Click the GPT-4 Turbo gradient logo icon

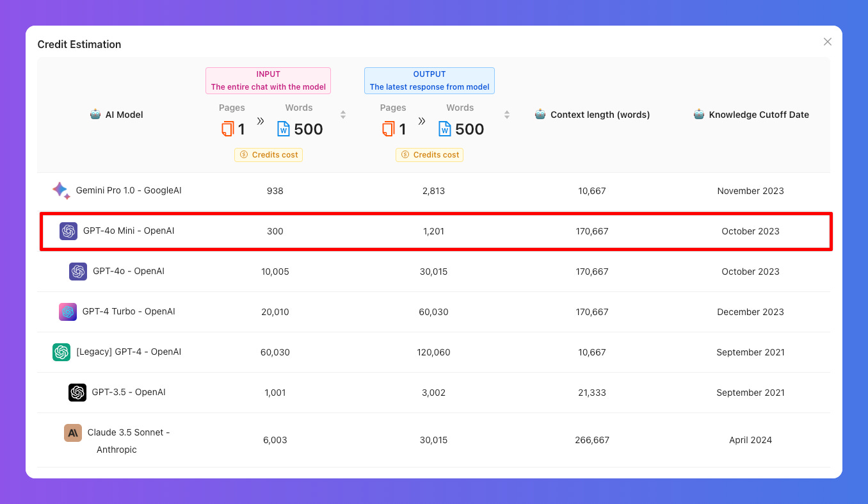coord(68,312)
